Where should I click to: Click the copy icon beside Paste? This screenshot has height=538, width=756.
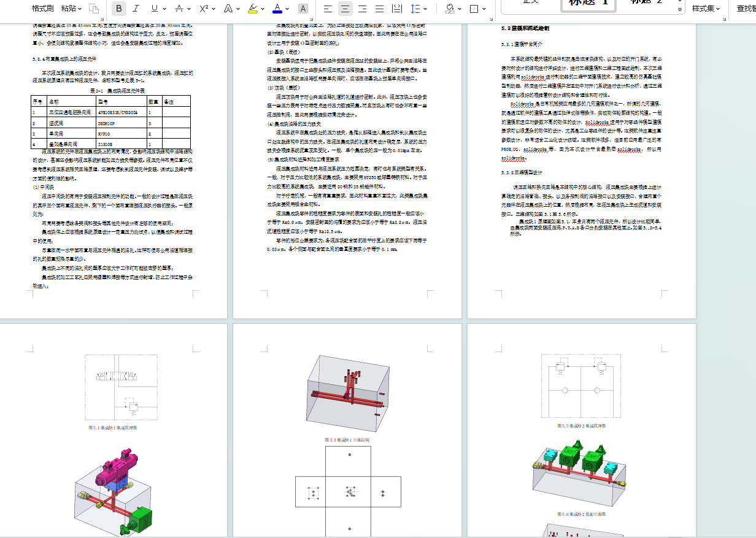(93, 9)
